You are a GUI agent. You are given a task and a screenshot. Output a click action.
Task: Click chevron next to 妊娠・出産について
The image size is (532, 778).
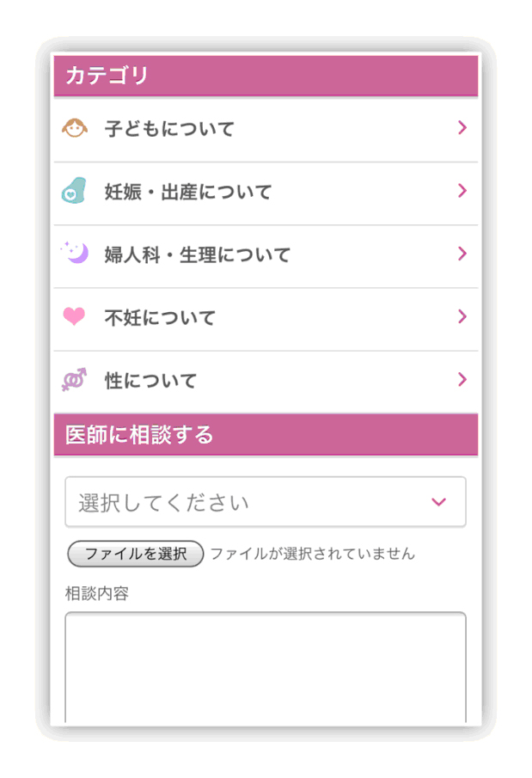(462, 191)
